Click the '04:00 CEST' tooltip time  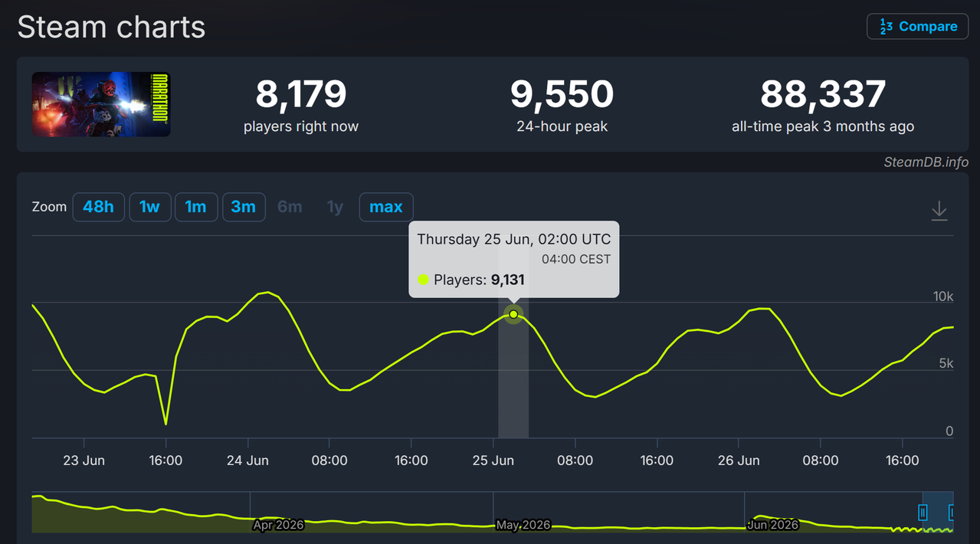coord(576,259)
